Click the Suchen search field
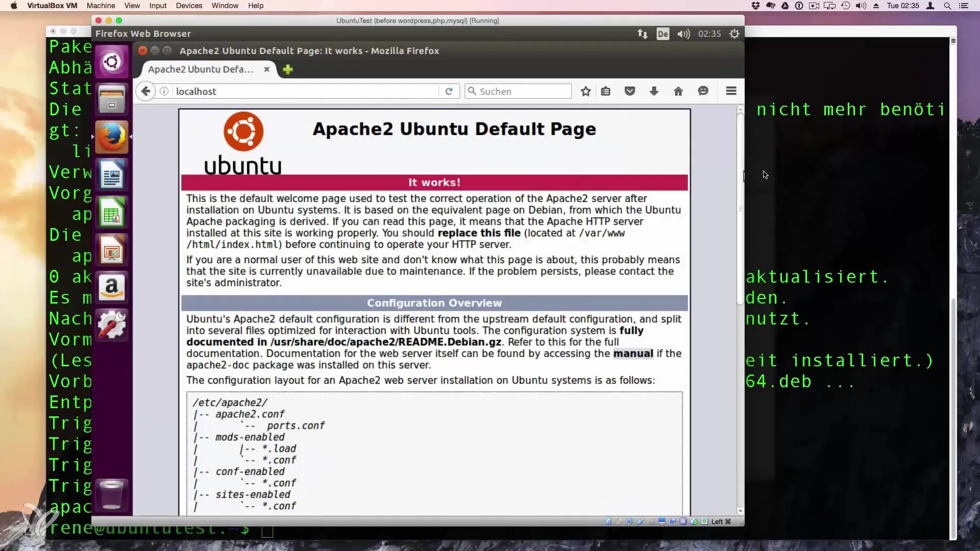The image size is (980, 551). click(518, 91)
